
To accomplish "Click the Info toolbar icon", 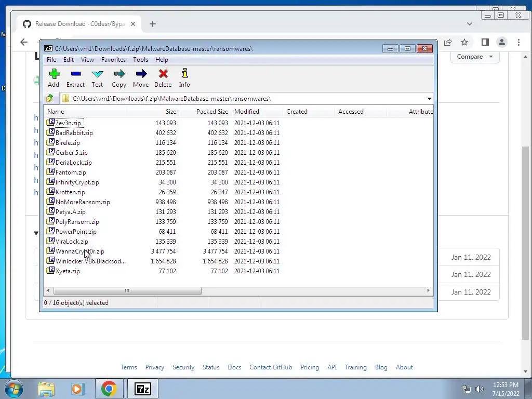I will tap(185, 73).
